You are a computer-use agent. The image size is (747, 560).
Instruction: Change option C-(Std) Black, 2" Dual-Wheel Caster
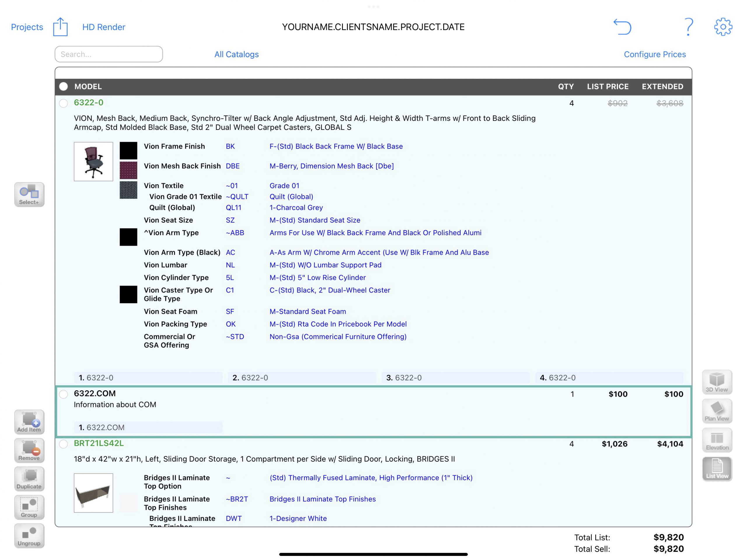click(x=330, y=290)
